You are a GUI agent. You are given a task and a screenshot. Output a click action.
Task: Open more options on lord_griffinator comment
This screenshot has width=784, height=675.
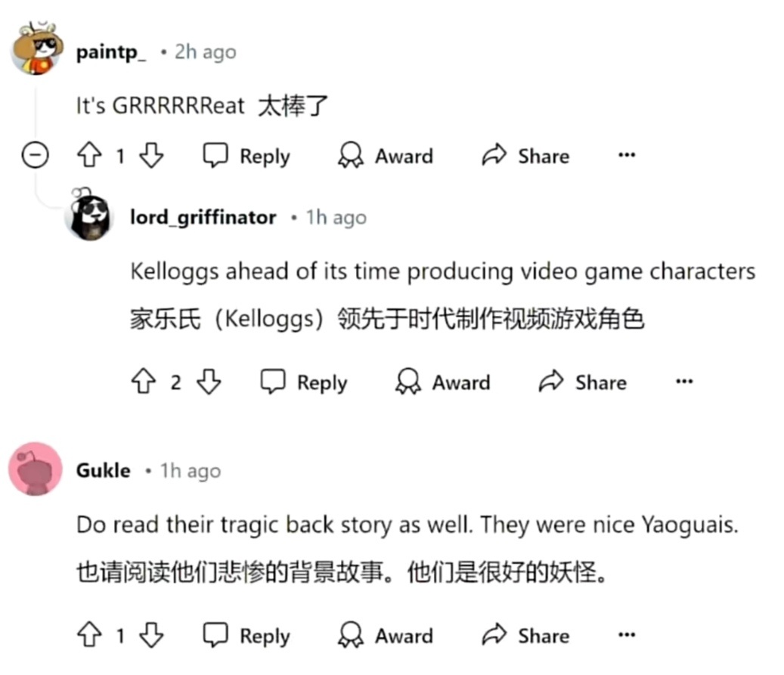(684, 382)
